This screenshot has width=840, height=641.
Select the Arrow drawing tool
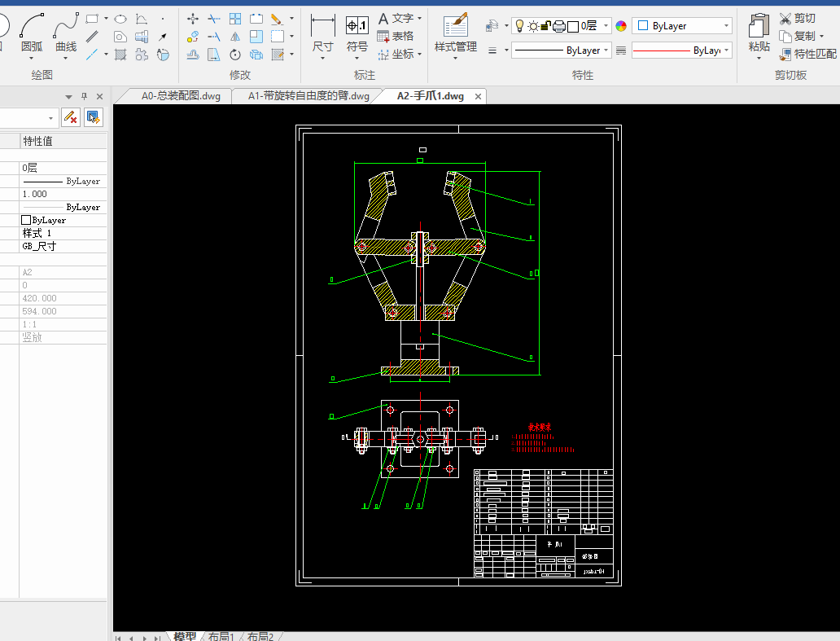(x=162, y=37)
